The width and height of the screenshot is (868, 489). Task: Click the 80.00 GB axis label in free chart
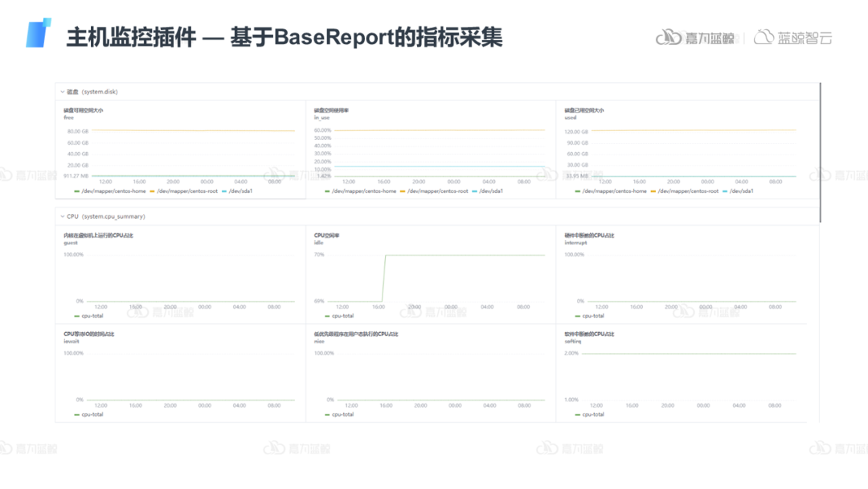(x=78, y=131)
